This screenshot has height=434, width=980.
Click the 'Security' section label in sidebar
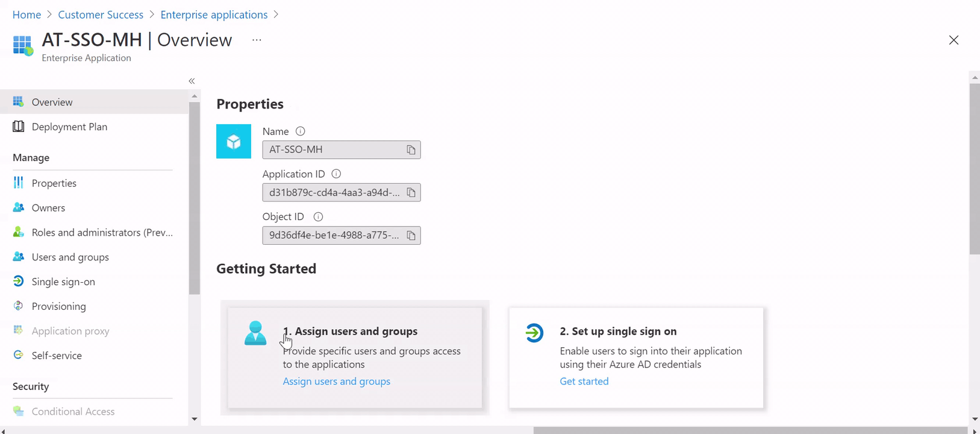point(31,386)
